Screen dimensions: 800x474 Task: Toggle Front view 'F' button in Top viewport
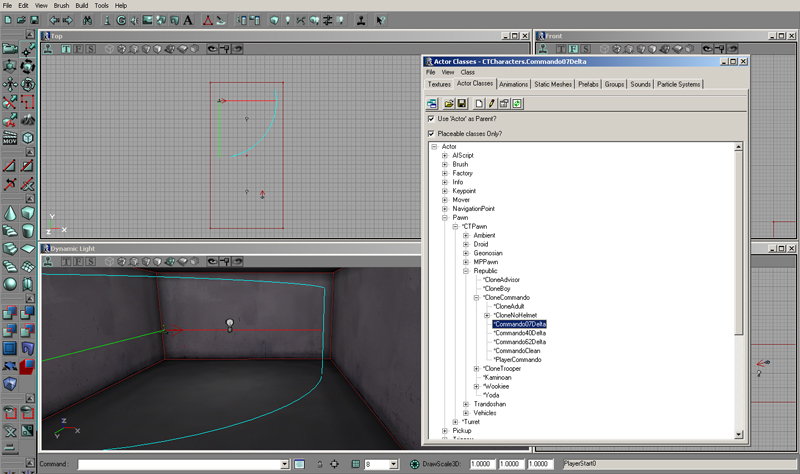coord(79,49)
